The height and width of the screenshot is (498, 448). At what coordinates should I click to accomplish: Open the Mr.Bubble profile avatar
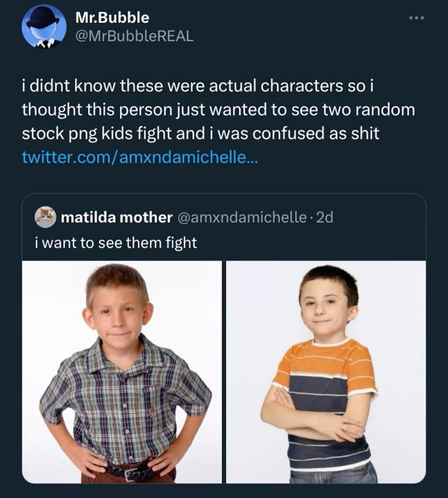pos(44,27)
